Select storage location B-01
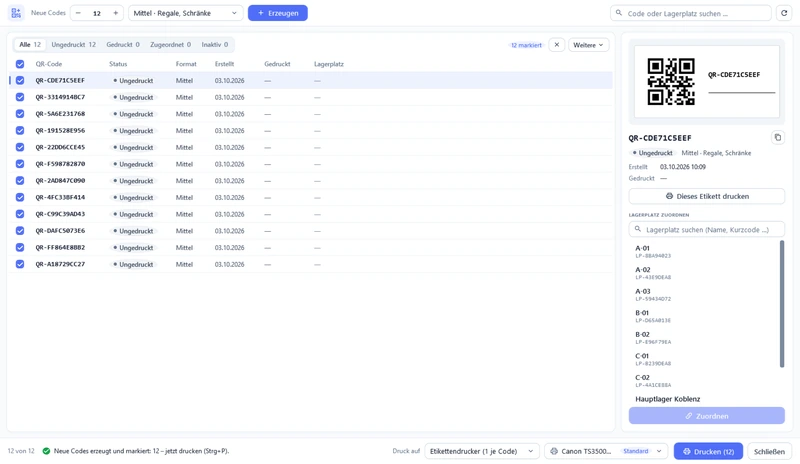800x464 pixels. 704,316
